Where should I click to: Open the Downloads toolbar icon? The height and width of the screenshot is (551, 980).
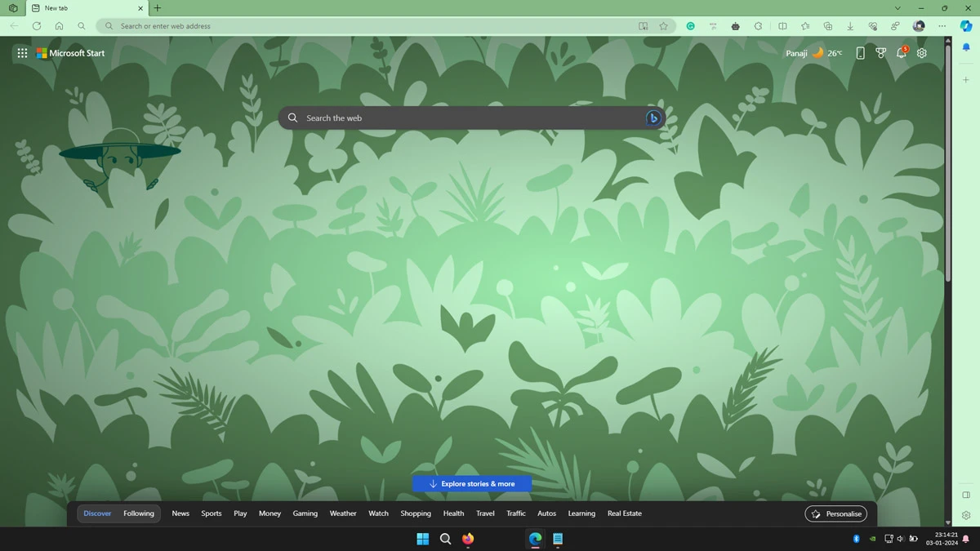point(850,26)
